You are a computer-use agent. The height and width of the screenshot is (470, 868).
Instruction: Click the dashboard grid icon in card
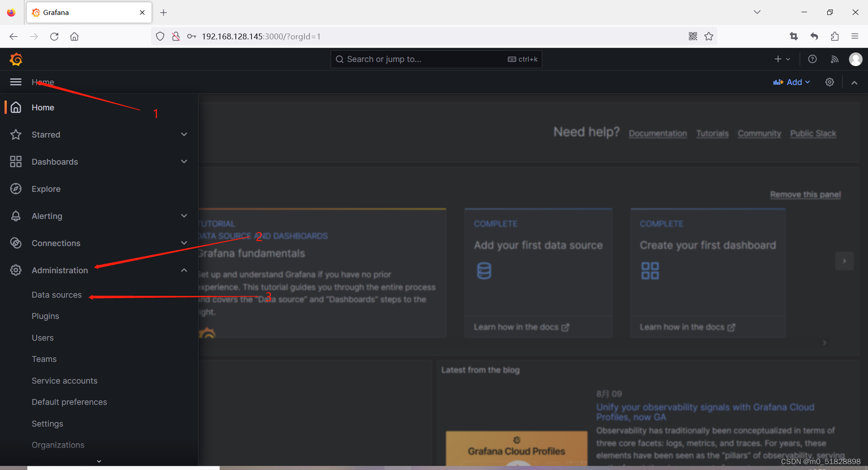point(650,271)
